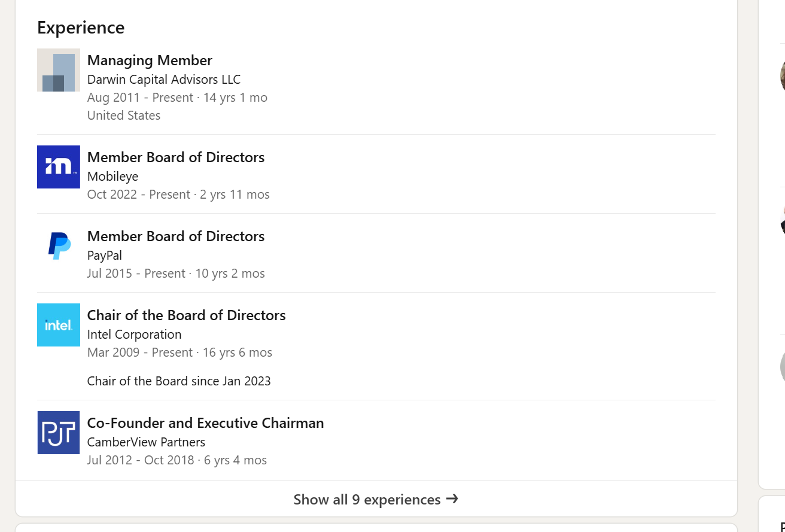Open the Intel Corporation company name link
This screenshot has width=785, height=532.
tap(135, 334)
